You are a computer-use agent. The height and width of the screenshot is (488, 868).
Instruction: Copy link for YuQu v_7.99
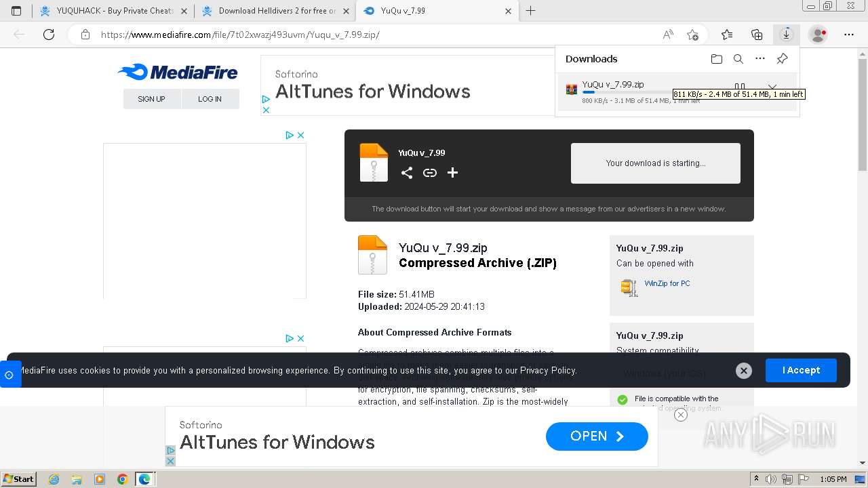pos(430,173)
